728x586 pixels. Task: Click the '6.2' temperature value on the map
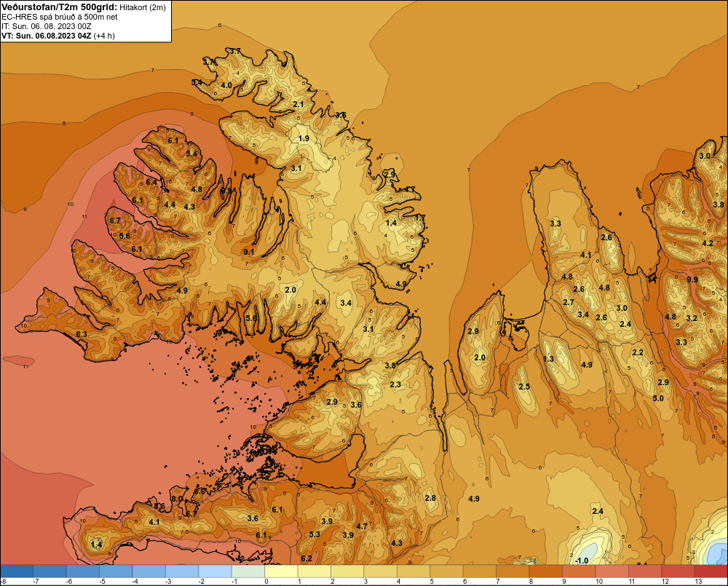[x=306, y=558]
